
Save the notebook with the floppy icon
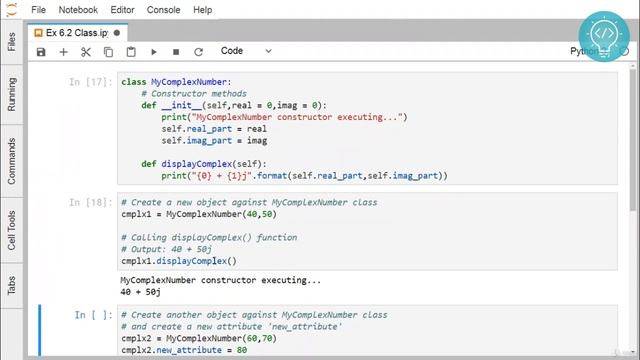41,52
